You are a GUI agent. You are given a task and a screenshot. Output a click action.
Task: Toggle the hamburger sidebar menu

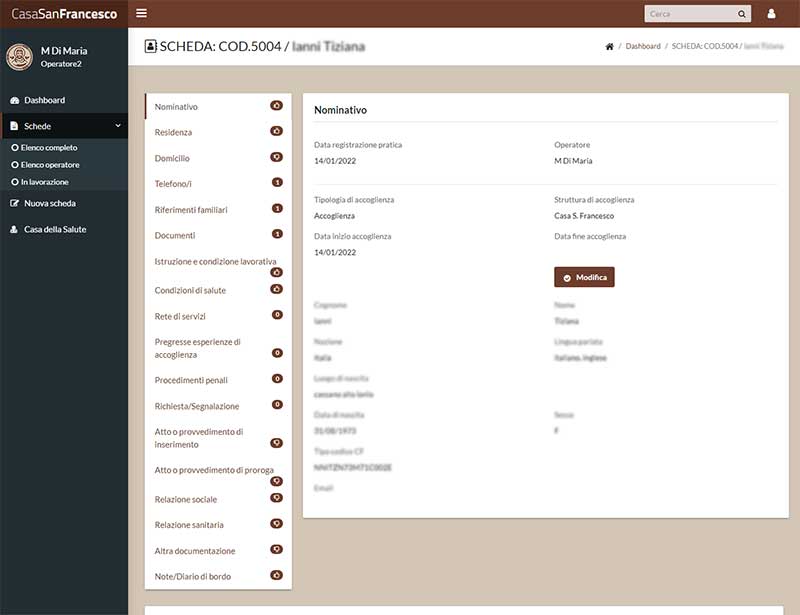(x=141, y=13)
